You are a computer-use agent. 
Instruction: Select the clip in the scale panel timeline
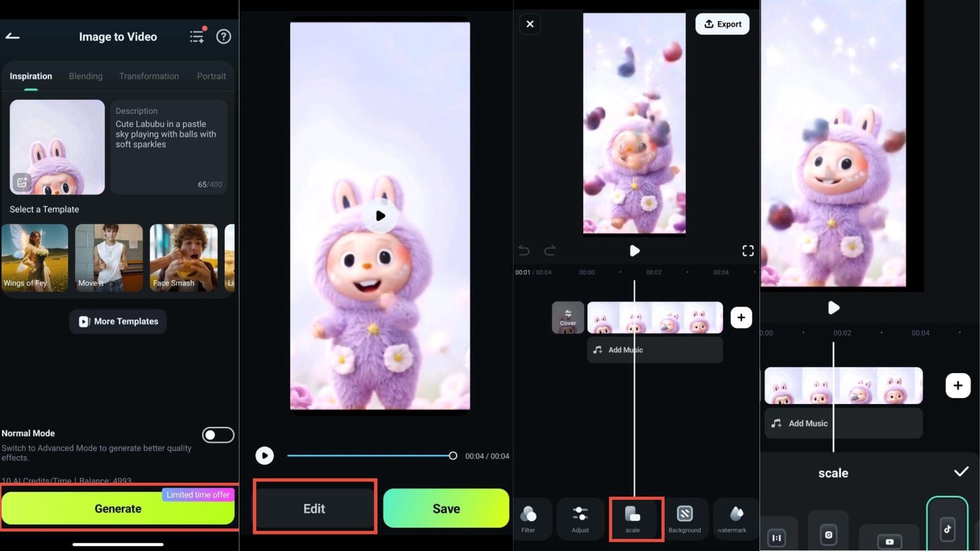pos(843,385)
